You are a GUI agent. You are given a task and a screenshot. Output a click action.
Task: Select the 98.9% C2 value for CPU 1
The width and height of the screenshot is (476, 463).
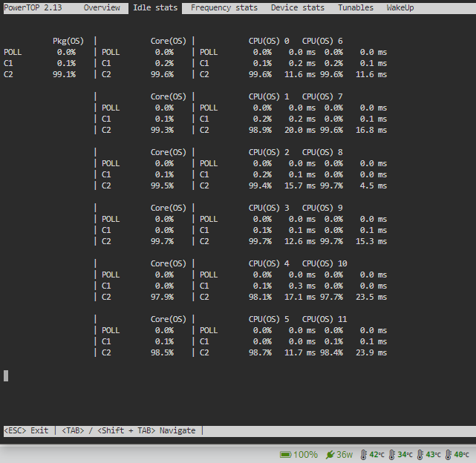coord(260,130)
